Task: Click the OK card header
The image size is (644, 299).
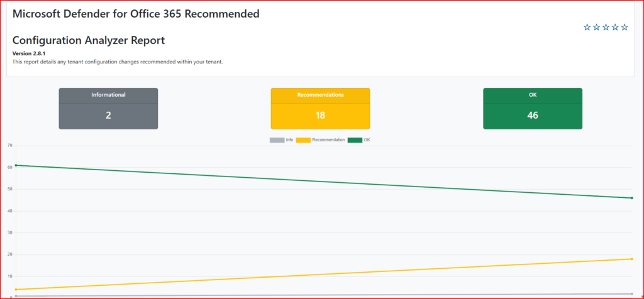Action: pyautogui.click(x=532, y=95)
